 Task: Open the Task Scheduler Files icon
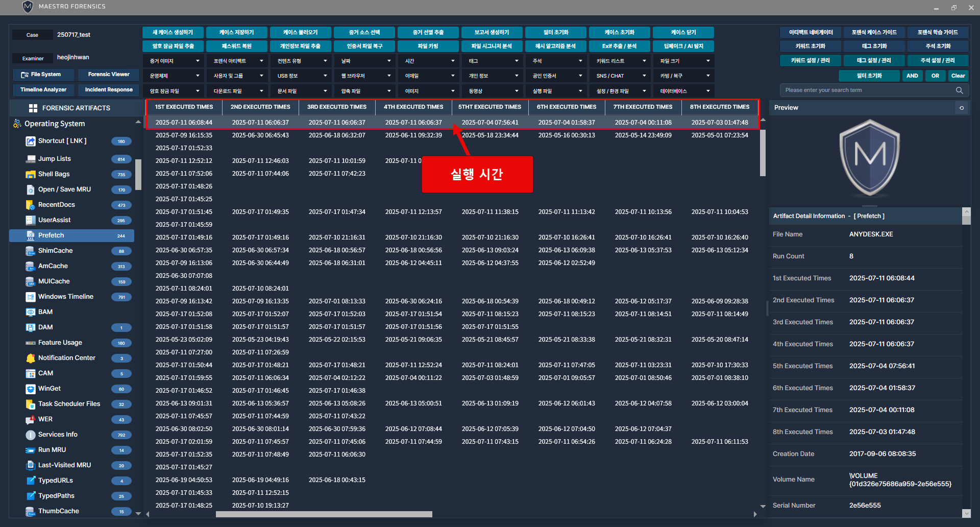coord(30,404)
